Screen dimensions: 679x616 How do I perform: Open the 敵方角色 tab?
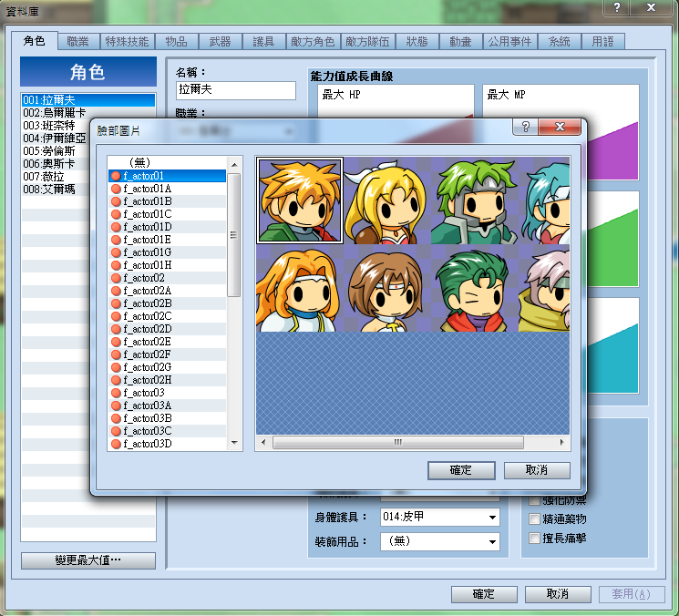tap(313, 42)
